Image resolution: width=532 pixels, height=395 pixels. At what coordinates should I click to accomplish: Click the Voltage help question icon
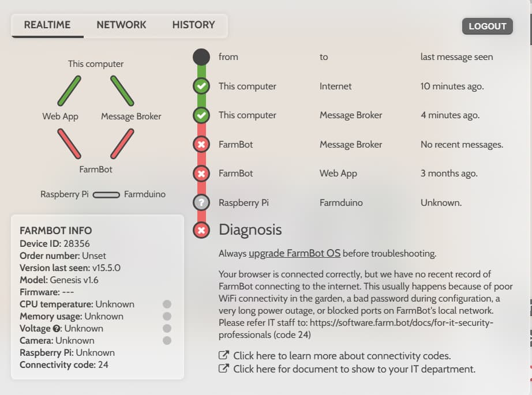(57, 329)
